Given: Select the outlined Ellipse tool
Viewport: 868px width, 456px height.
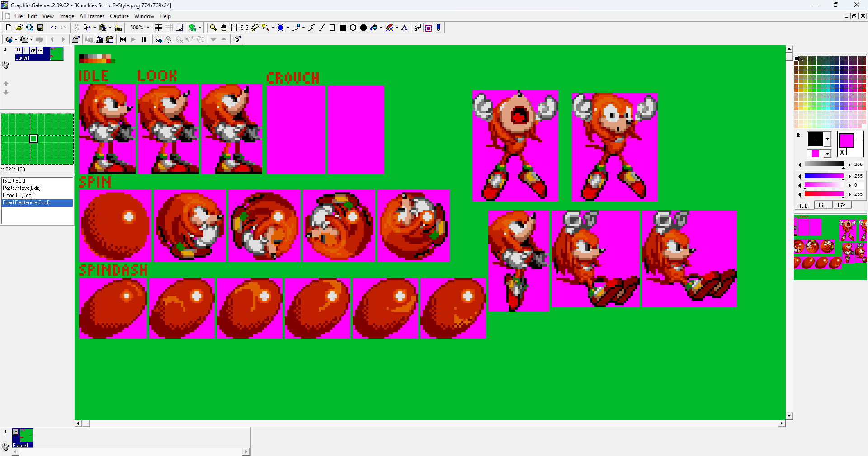Looking at the screenshot, I should tap(353, 28).
